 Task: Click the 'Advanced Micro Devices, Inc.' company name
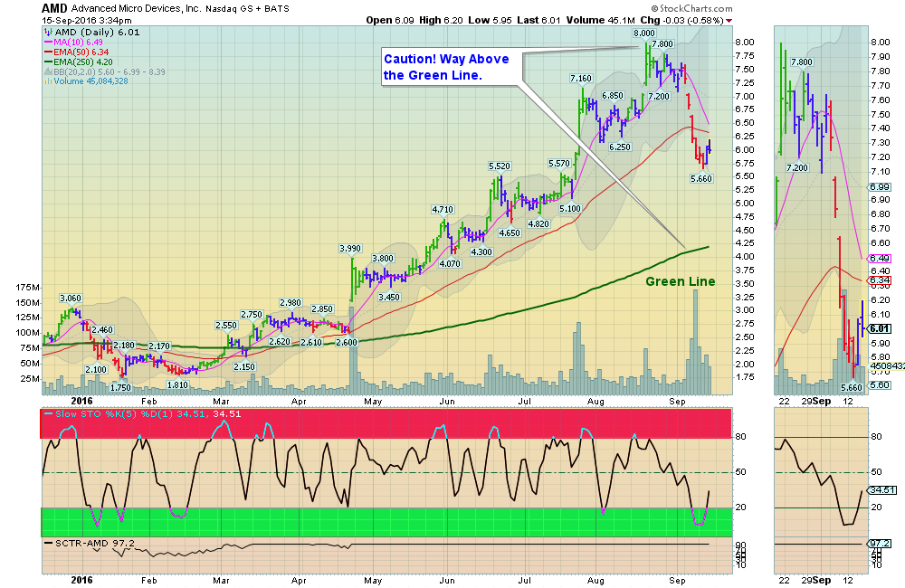coord(136,9)
